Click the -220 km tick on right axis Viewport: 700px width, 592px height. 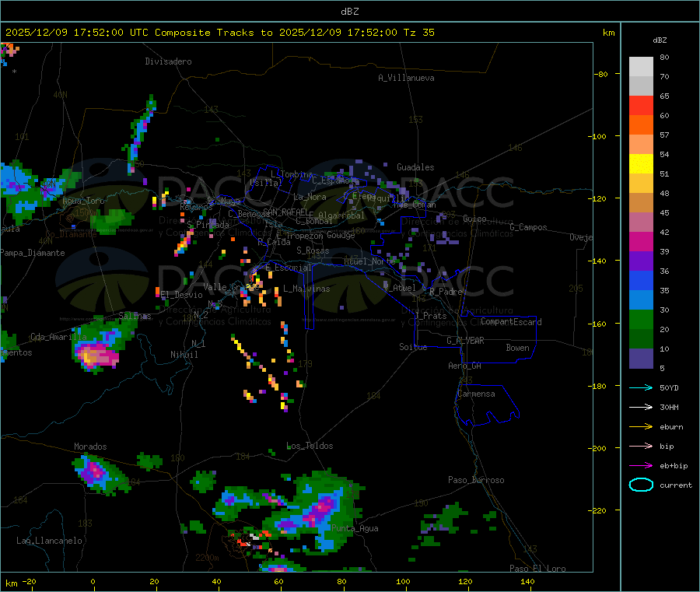point(598,511)
